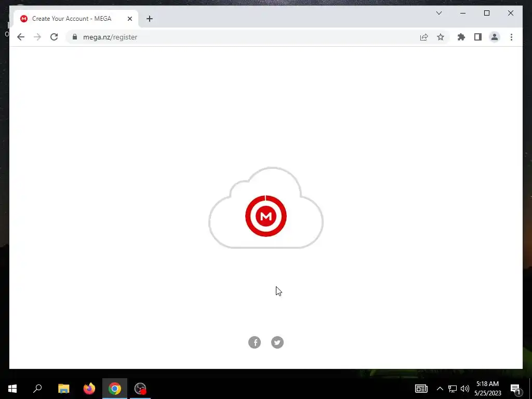Open a new tab with the plus button
The height and width of the screenshot is (399, 532).
[x=149, y=19]
